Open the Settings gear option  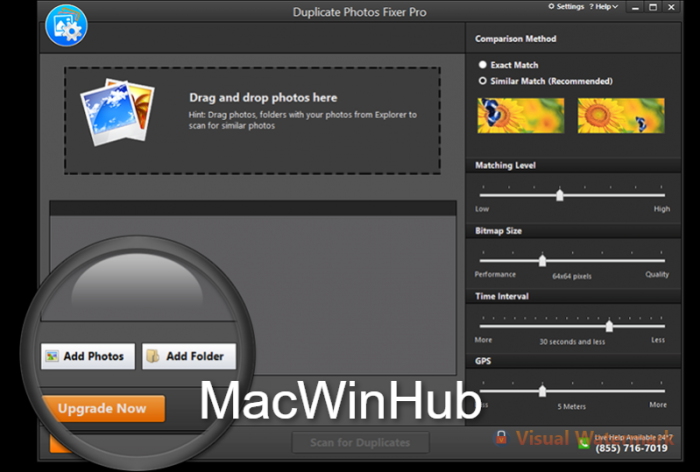566,7
